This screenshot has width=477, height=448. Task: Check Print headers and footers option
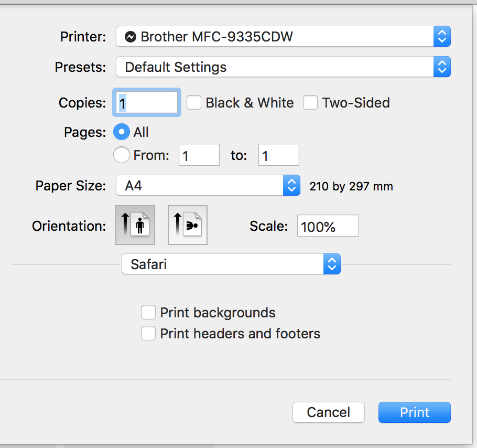coord(148,333)
